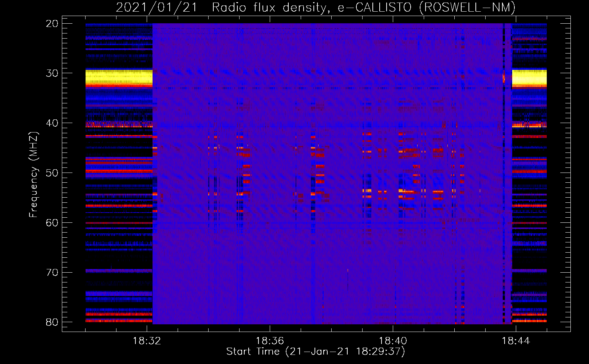Click the 20 frequency tick label

click(x=52, y=24)
